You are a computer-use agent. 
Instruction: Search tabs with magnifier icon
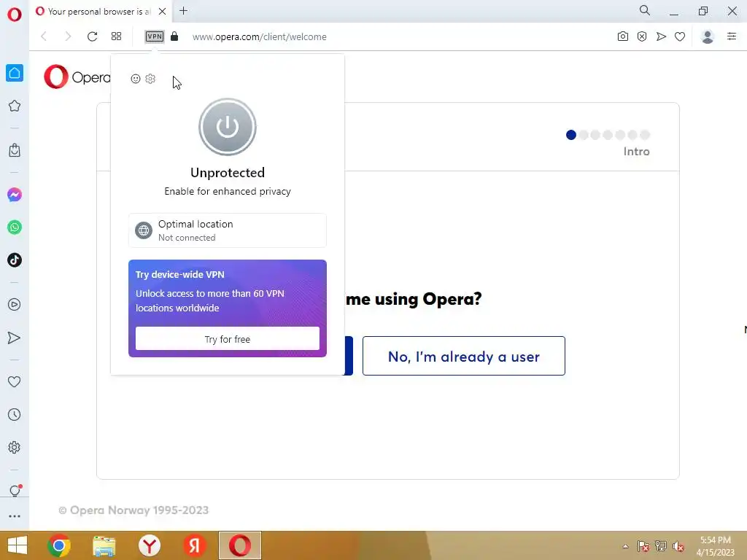tap(645, 10)
